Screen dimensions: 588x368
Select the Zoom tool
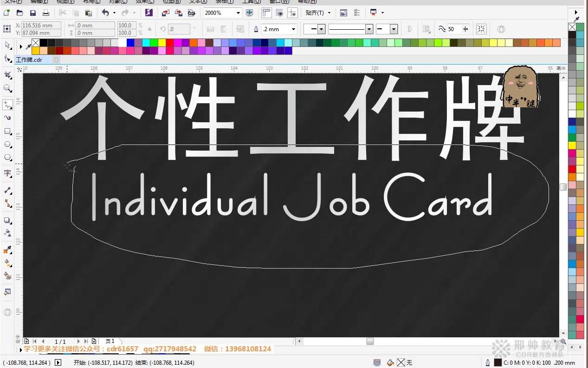[x=7, y=89]
